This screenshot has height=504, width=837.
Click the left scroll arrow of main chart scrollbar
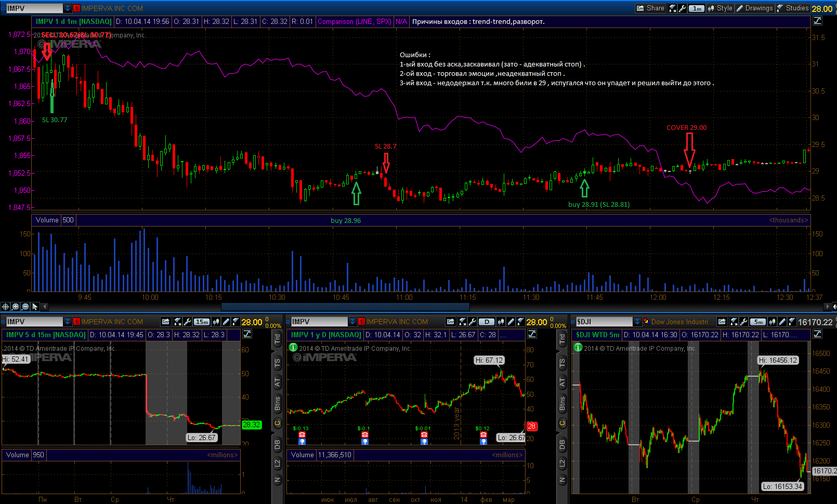[x=44, y=307]
